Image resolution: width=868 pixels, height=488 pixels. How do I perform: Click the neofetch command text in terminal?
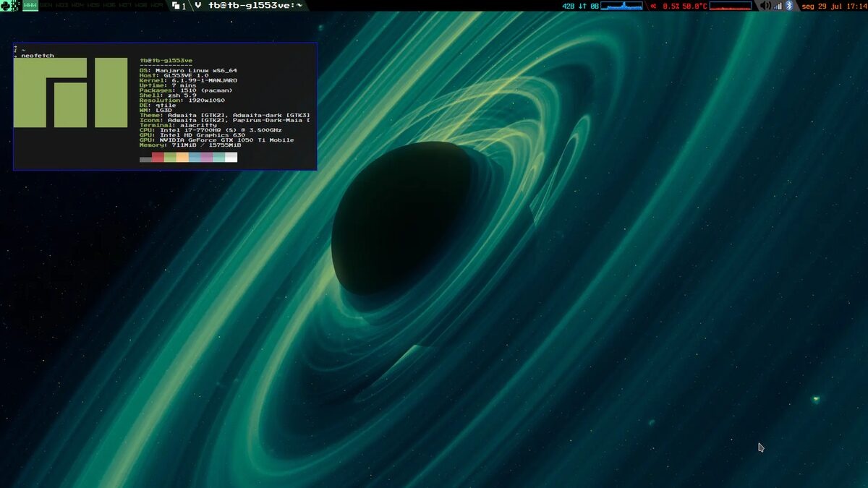coord(38,56)
